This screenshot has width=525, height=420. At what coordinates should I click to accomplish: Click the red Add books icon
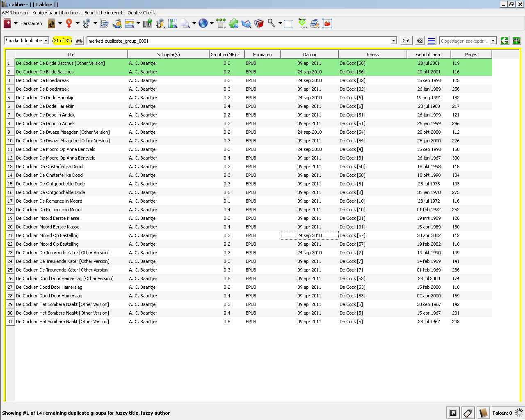click(7, 23)
